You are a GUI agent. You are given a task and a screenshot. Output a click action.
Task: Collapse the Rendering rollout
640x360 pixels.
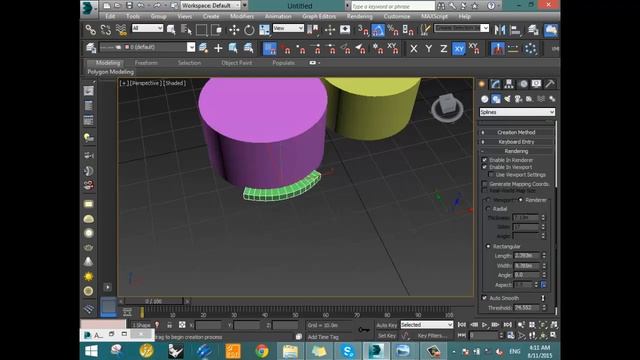516,151
